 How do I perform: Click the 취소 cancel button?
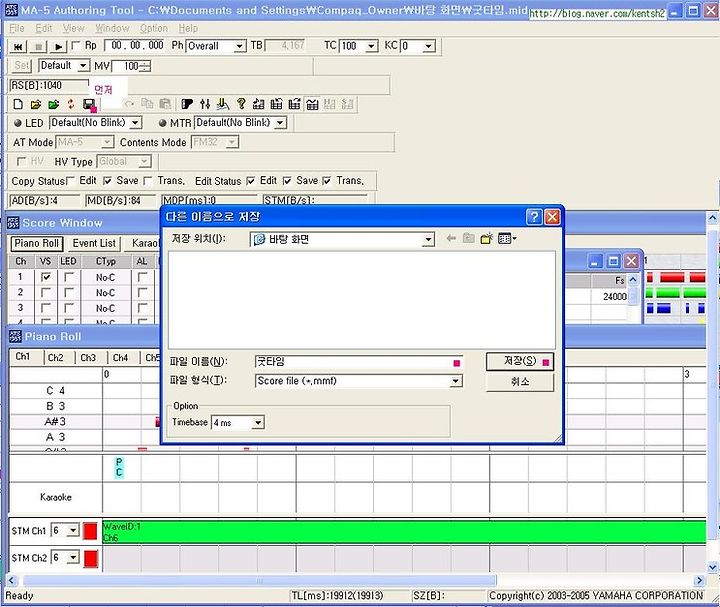tap(520, 382)
